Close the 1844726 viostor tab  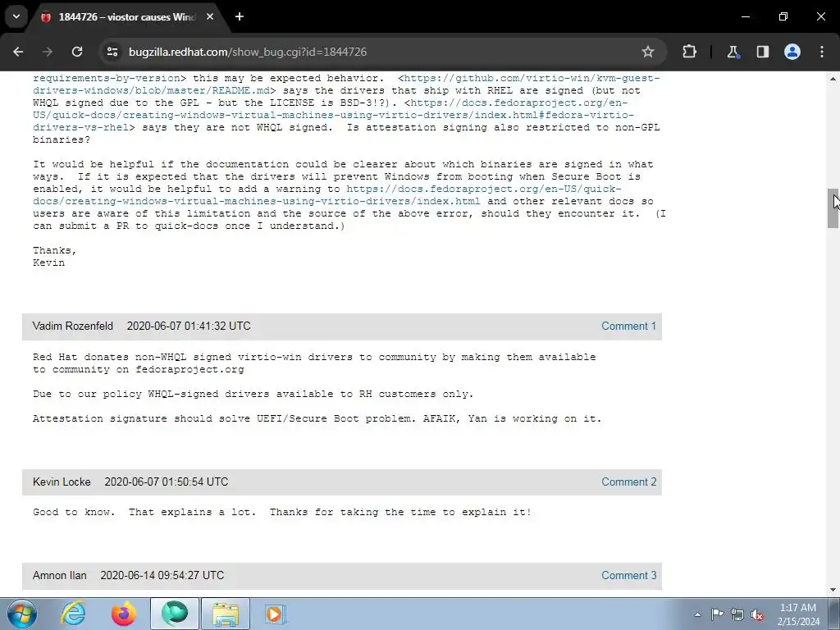pyautogui.click(x=210, y=16)
